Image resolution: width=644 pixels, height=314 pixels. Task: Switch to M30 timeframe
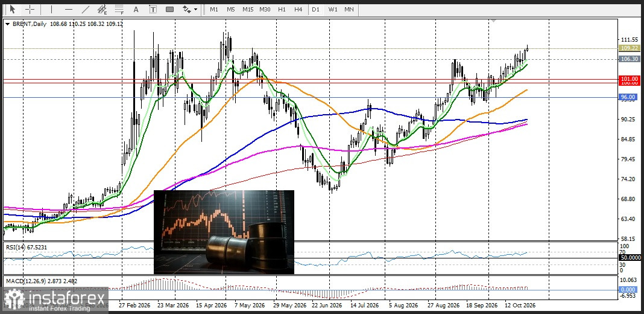[265, 8]
